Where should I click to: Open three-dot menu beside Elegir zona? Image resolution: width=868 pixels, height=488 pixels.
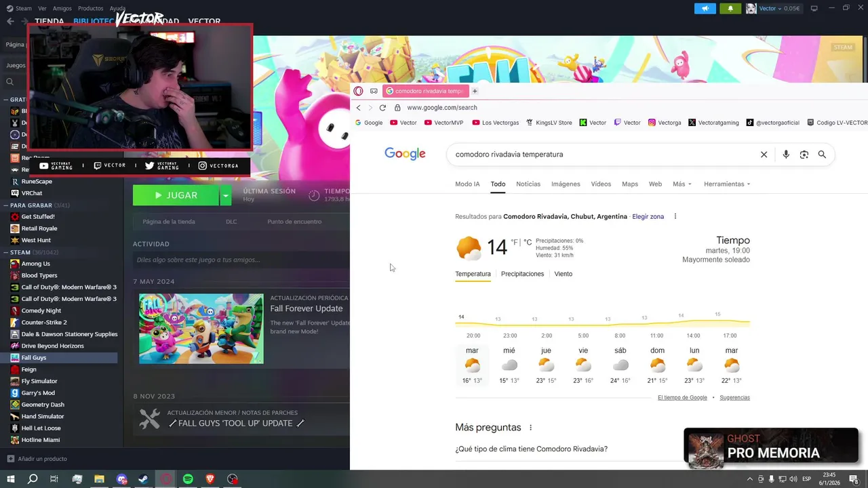pyautogui.click(x=675, y=216)
